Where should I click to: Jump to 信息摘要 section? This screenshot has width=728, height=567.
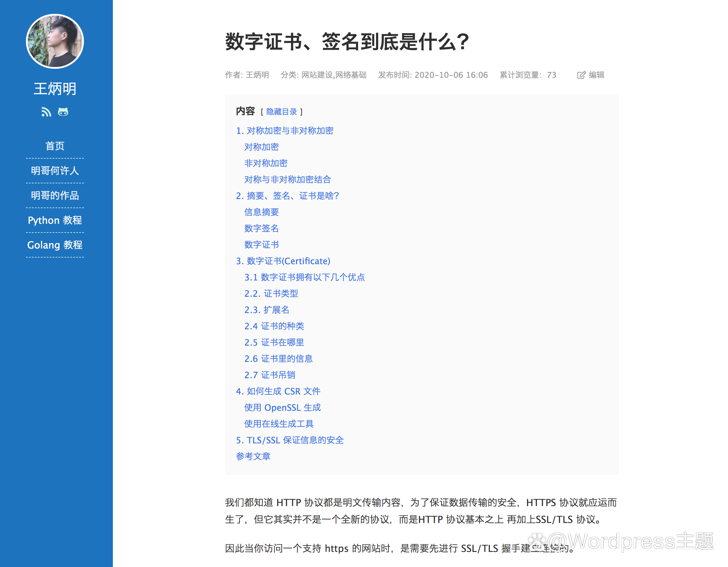point(261,212)
